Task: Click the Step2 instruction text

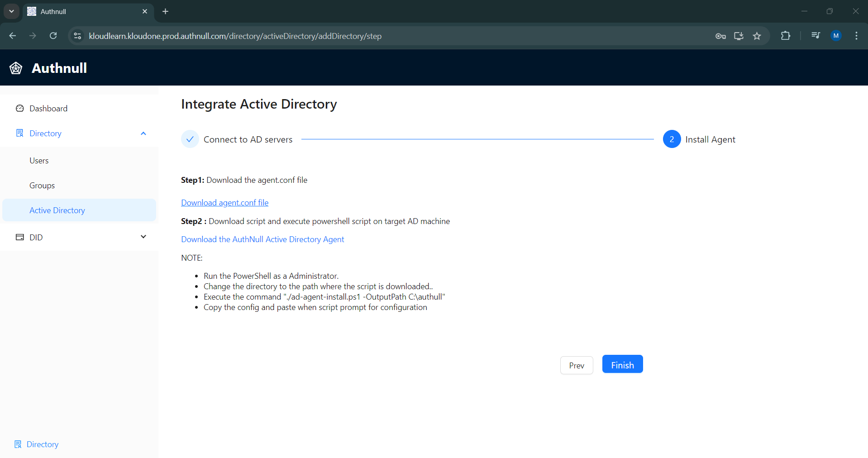Action: (x=315, y=221)
